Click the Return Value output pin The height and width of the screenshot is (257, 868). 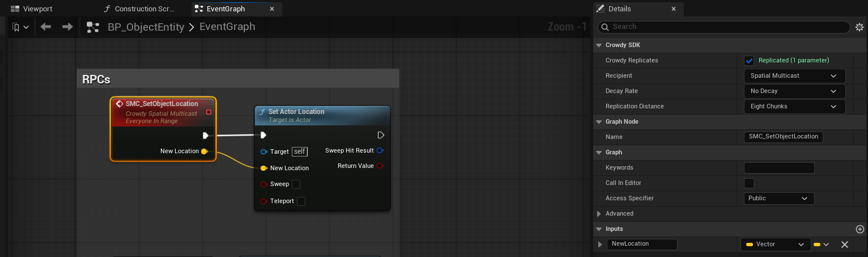click(380, 166)
